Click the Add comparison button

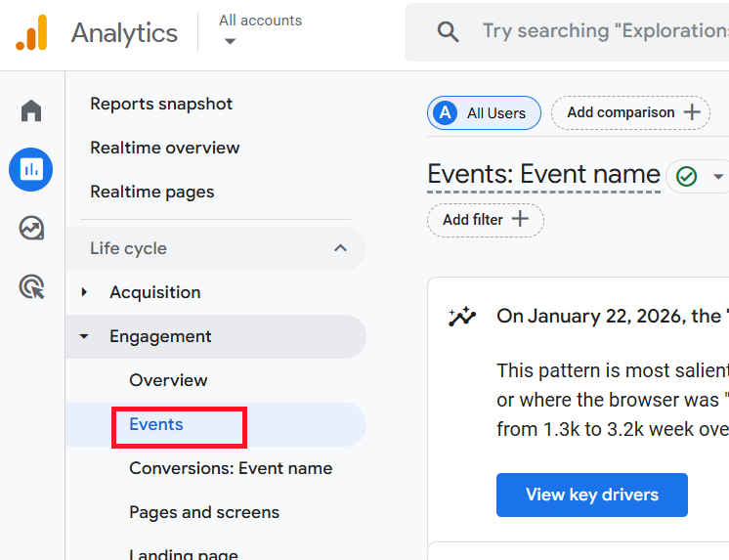click(629, 112)
